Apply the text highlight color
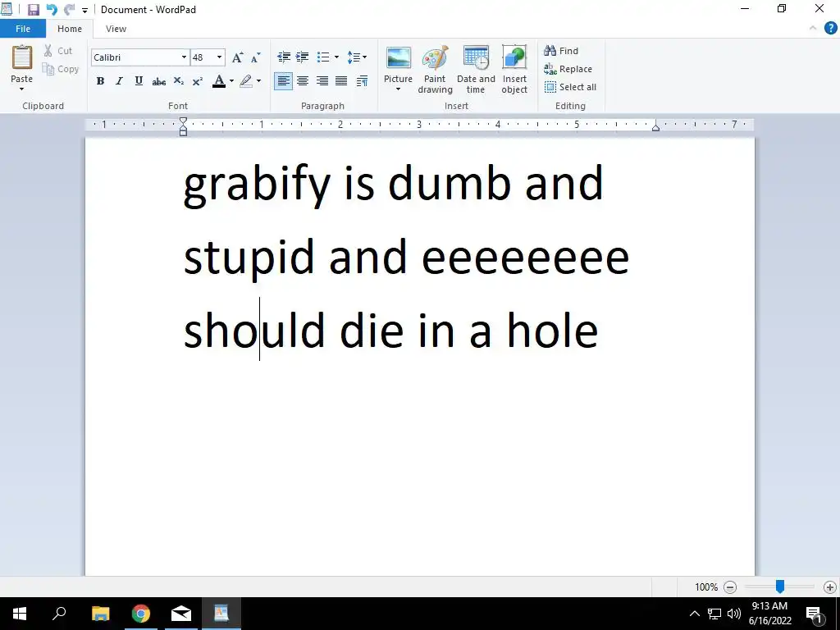 point(246,81)
